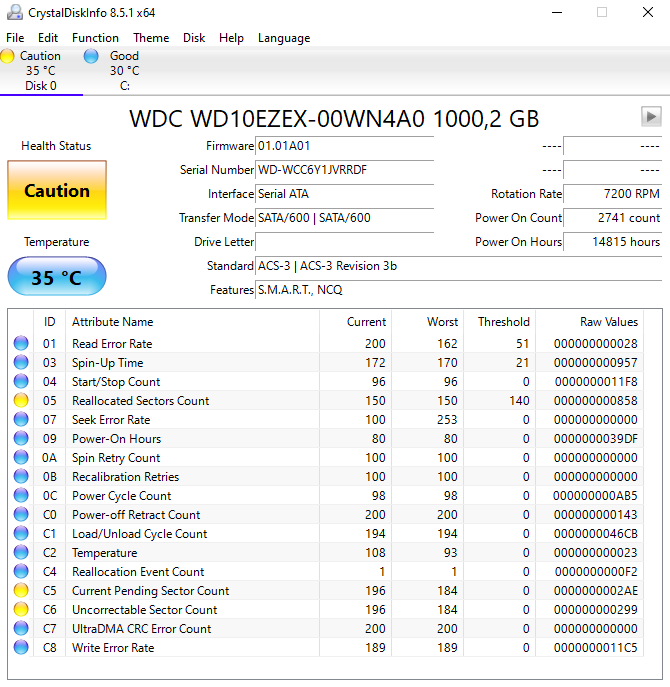Click the next disk arrow button

coord(651,117)
